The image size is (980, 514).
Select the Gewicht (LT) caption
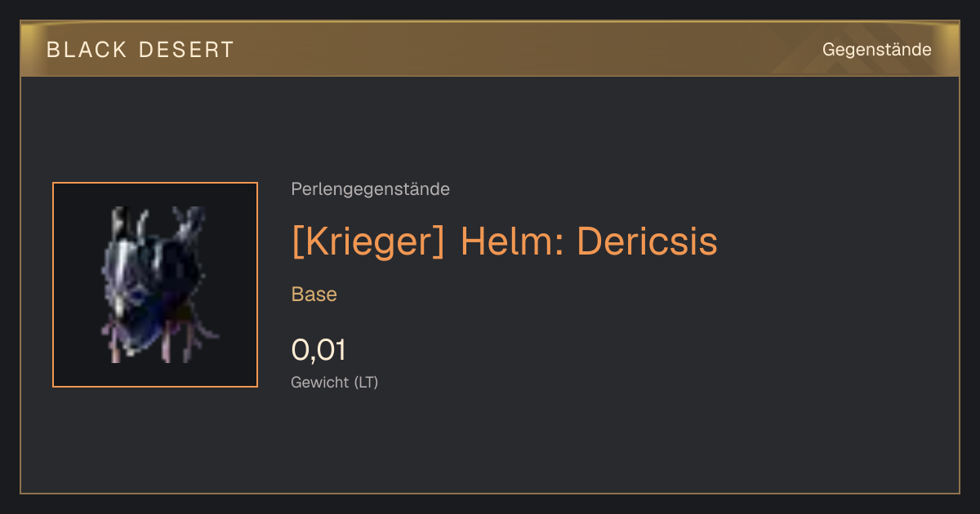335,382
